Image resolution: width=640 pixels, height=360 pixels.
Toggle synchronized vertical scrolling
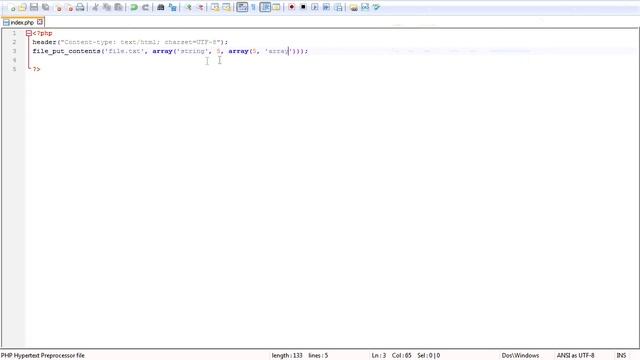click(x=215, y=7)
